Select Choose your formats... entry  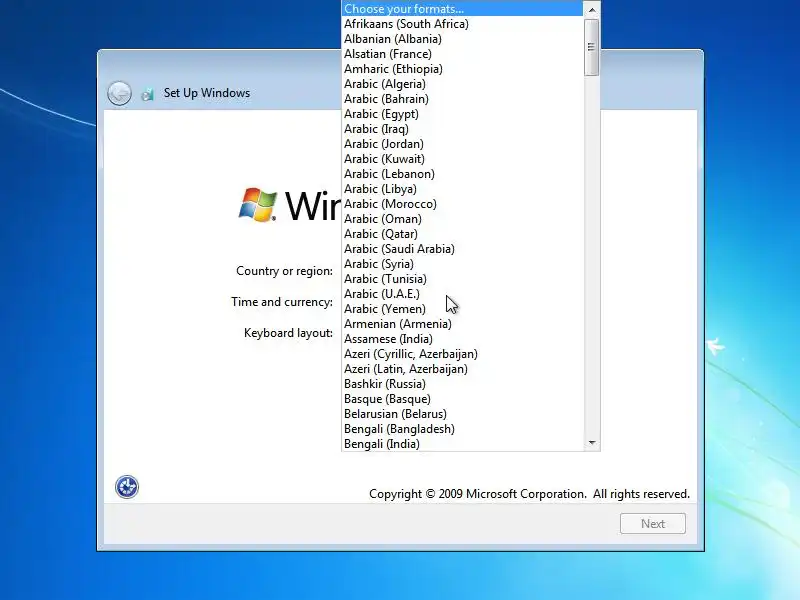(x=462, y=9)
